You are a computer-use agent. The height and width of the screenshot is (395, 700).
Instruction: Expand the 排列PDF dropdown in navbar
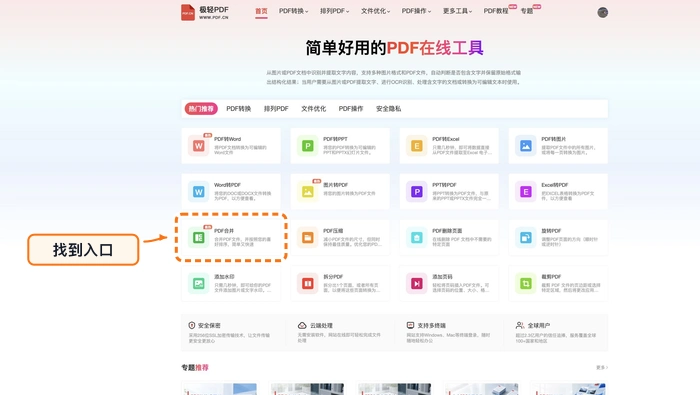point(334,11)
